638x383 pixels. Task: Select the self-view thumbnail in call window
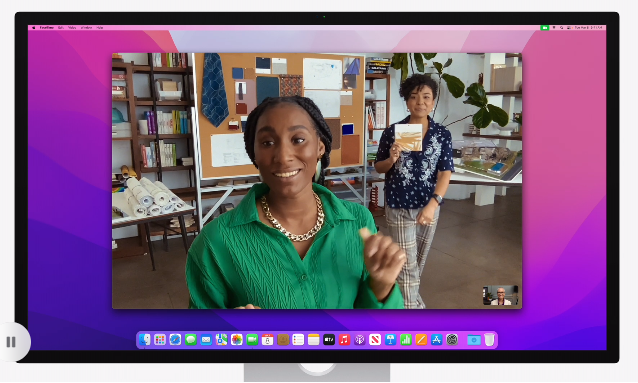tap(500, 295)
